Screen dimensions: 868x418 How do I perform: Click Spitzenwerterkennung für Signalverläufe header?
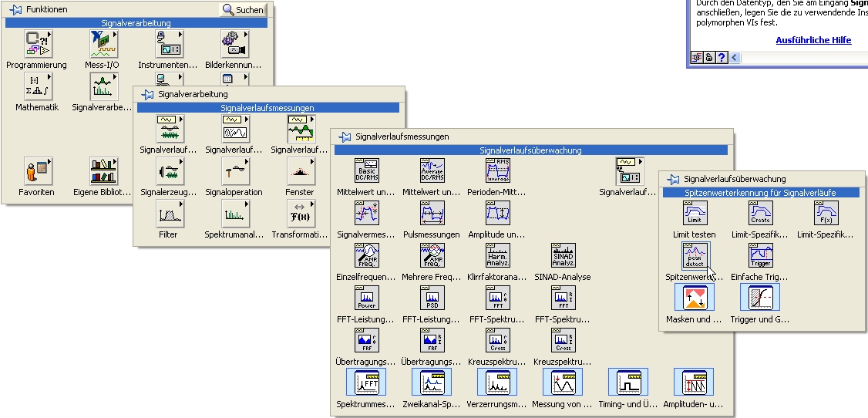coord(761,193)
